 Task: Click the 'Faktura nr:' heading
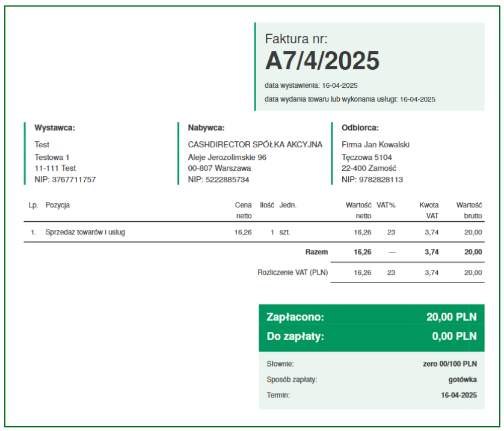(296, 39)
